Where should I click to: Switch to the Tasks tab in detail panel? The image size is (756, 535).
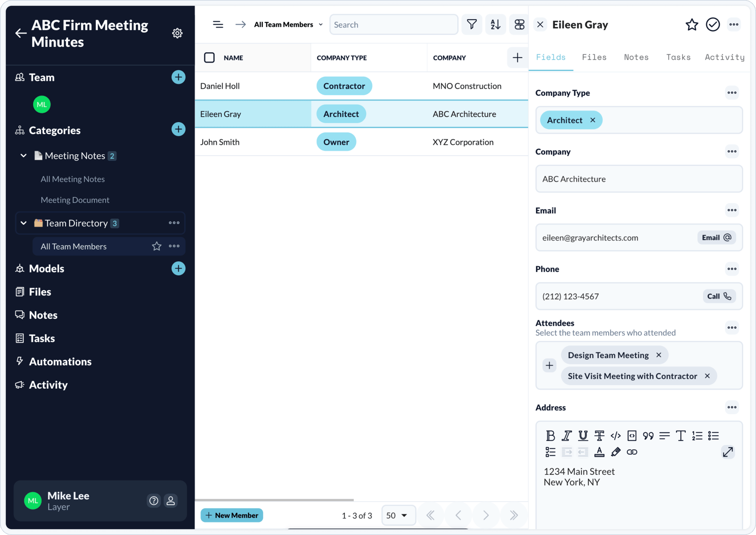678,57
